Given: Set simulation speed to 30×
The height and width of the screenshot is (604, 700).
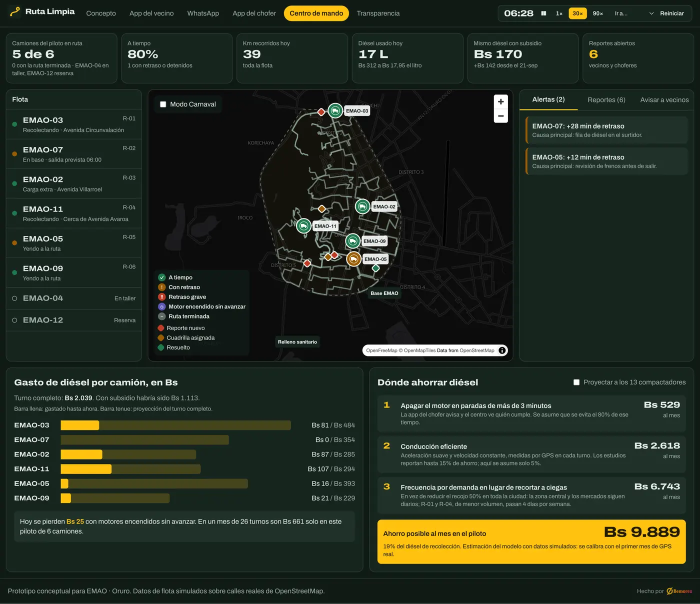Looking at the screenshot, I should tap(577, 13).
